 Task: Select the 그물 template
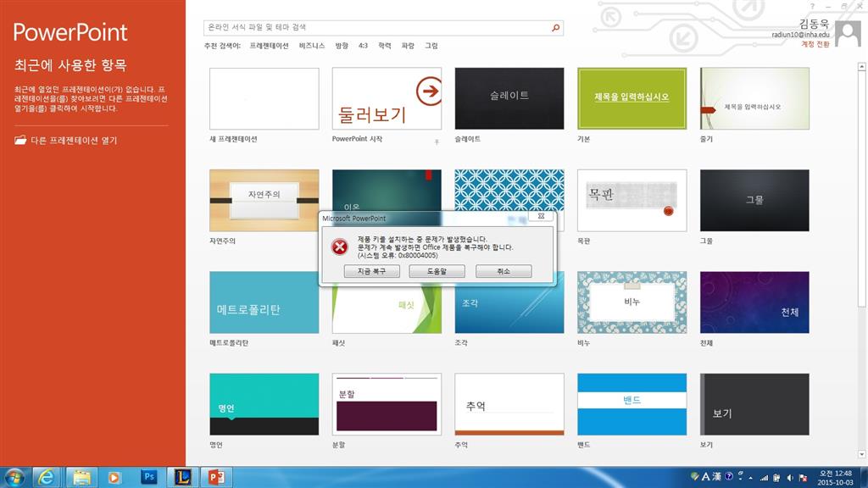tap(754, 200)
